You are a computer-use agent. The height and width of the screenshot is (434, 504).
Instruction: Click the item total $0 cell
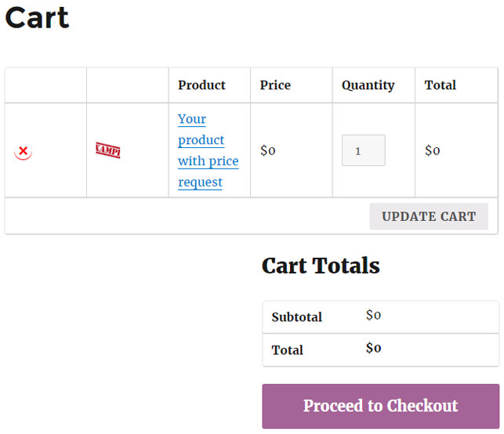click(x=433, y=150)
